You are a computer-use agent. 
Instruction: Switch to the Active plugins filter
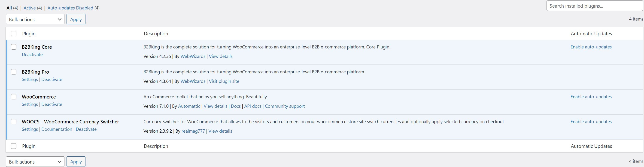[30, 8]
